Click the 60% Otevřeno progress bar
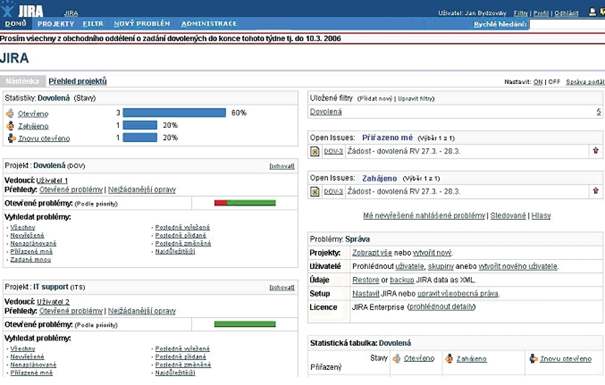The image size is (605, 385). click(x=174, y=113)
